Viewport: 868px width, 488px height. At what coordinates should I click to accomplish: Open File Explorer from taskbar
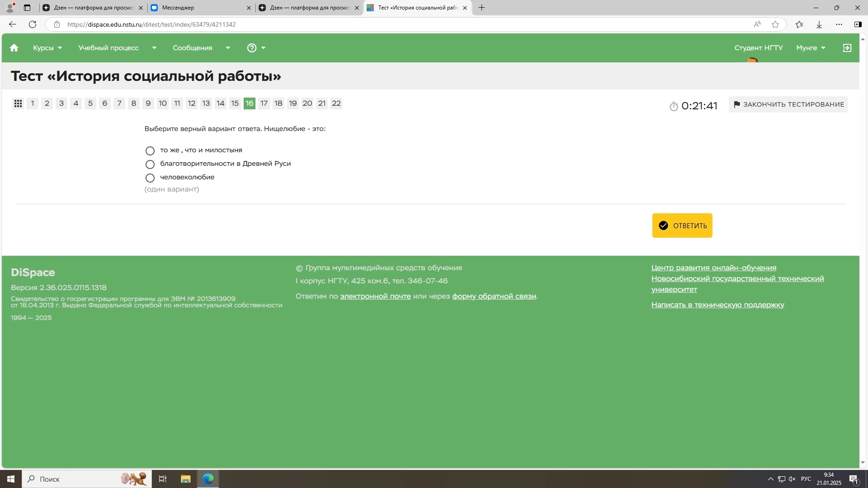(185, 479)
